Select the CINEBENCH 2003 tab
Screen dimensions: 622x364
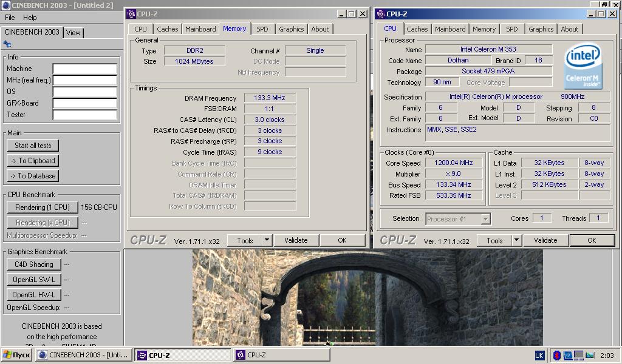(32, 32)
